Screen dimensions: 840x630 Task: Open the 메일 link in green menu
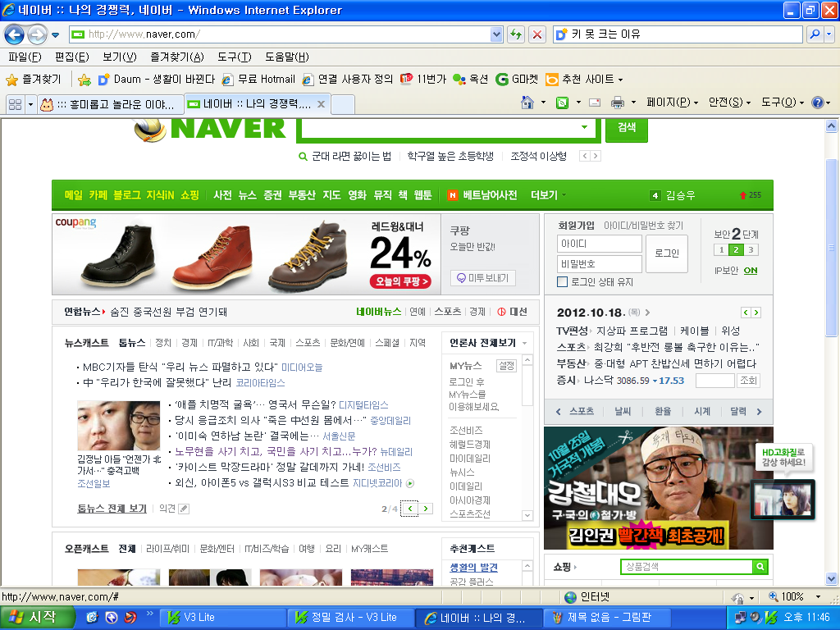[73, 195]
